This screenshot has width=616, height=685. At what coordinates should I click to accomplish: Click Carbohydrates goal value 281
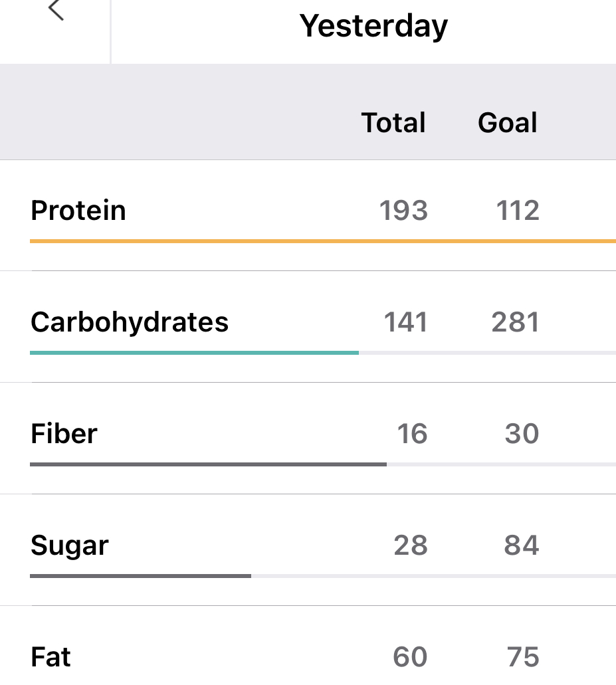click(x=515, y=322)
